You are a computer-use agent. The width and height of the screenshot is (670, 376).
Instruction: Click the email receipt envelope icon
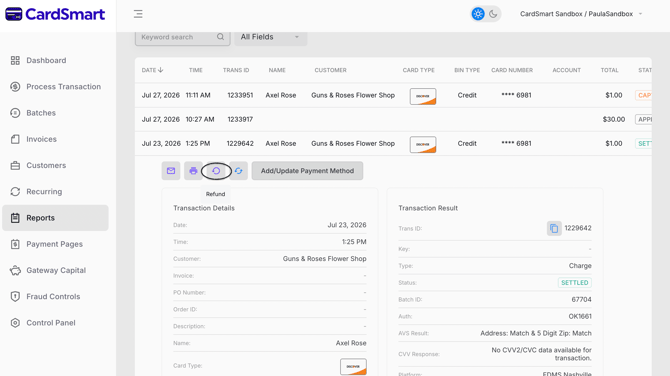click(x=171, y=171)
